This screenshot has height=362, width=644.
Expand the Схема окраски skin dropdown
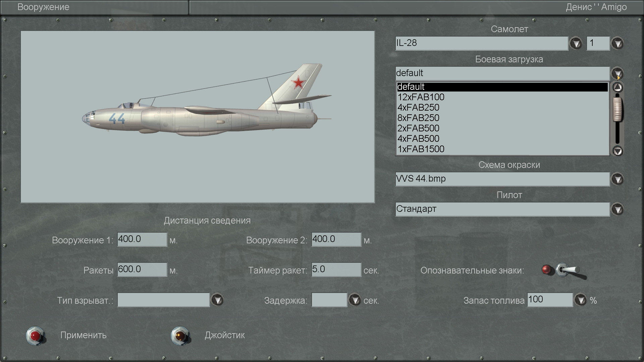[x=618, y=179]
